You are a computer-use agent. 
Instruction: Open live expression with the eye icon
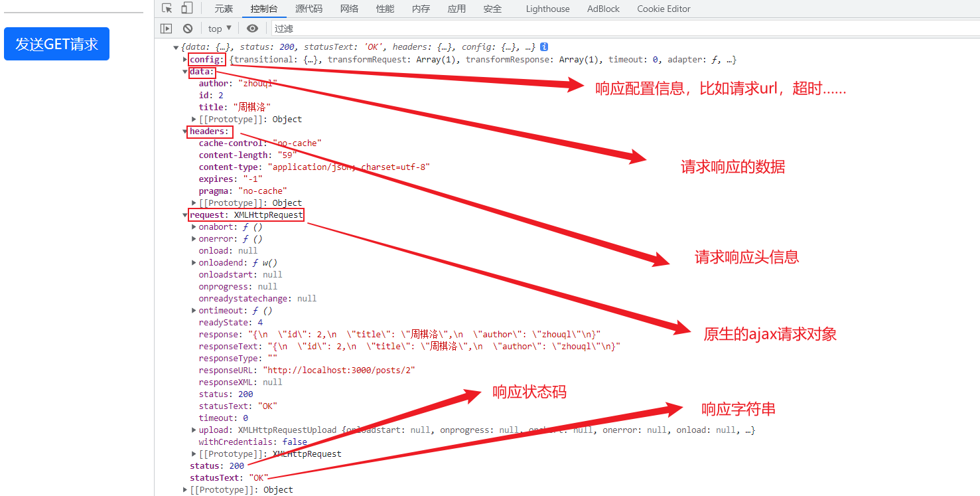(252, 29)
